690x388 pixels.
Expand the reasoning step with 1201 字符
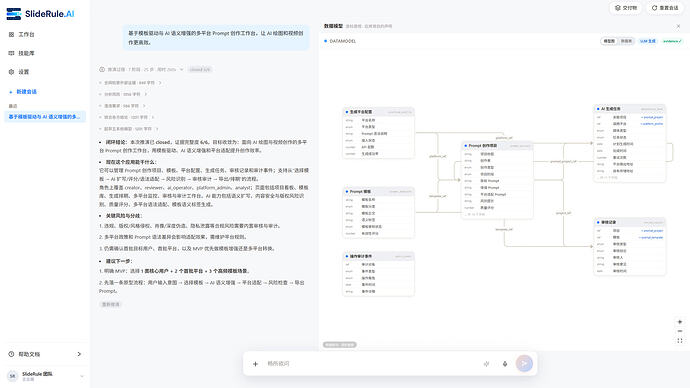coord(127,117)
